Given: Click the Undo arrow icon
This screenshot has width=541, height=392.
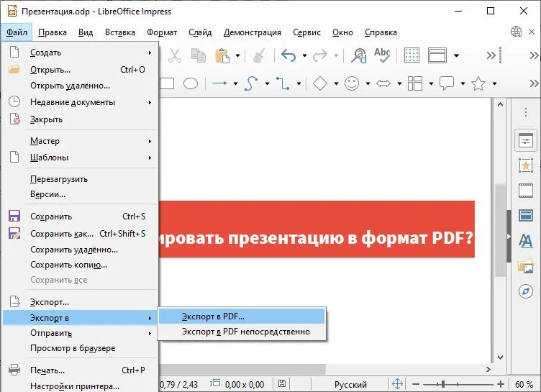Looking at the screenshot, I should pos(288,55).
